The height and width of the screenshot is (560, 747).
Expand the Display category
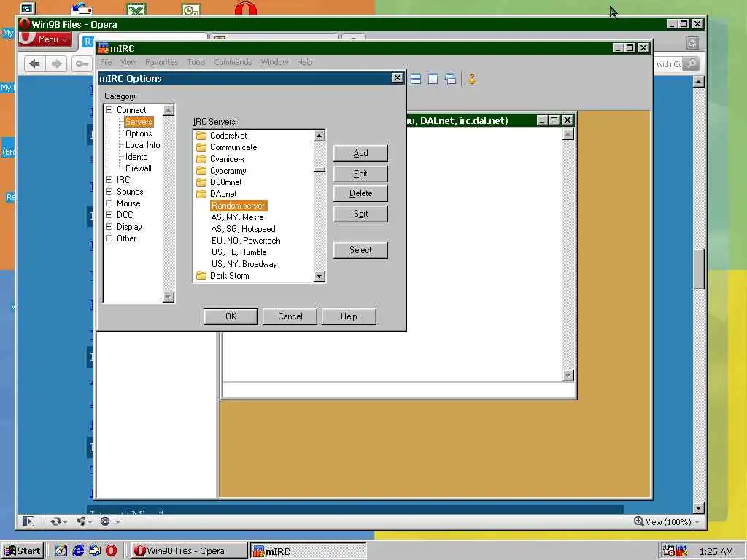click(x=109, y=227)
